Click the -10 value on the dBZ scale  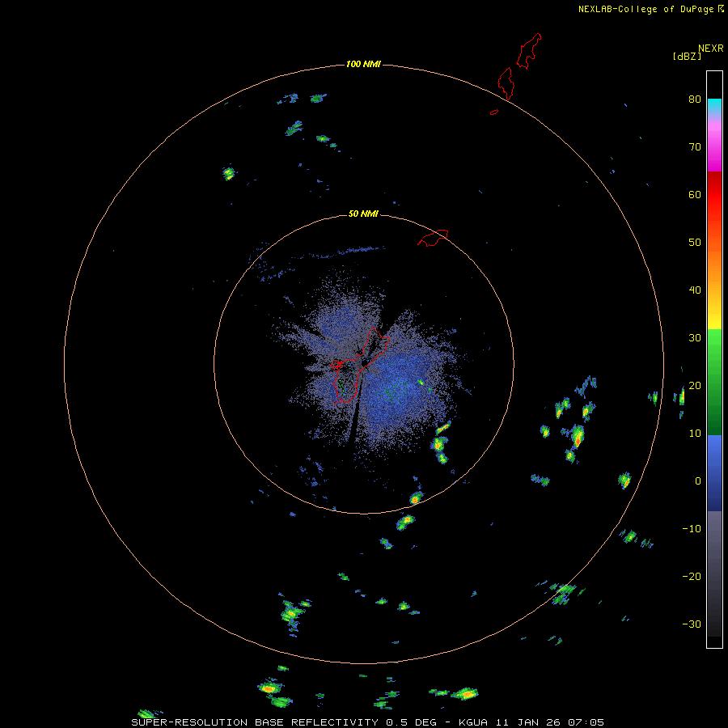pos(692,528)
